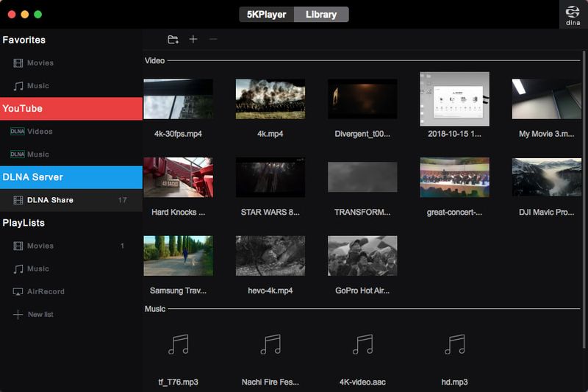
Task: Select the STAR WARS 8 thumbnail
Action: [x=270, y=177]
